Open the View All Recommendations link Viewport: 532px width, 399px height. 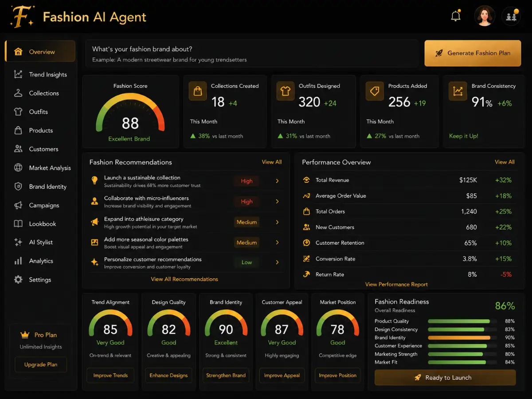(x=184, y=279)
